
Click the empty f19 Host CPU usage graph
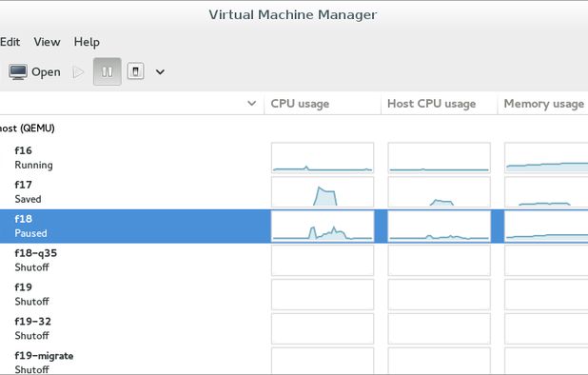(440, 294)
